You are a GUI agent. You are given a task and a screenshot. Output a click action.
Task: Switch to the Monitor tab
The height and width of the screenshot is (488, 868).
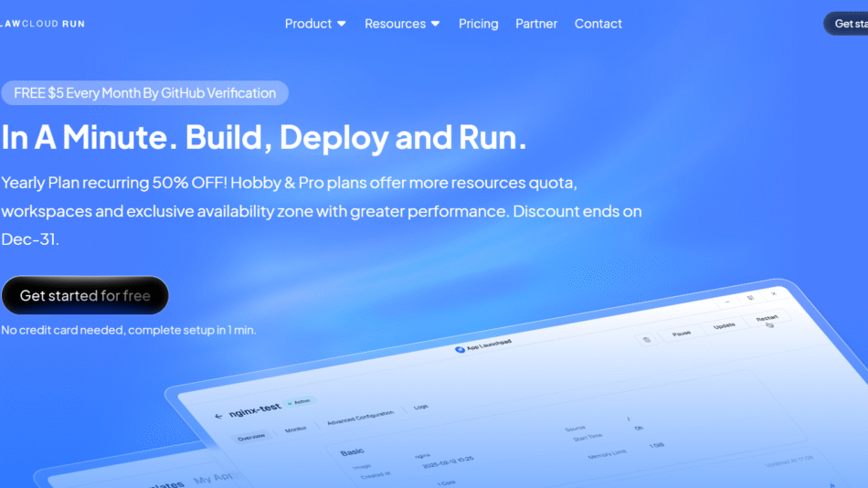point(295,429)
